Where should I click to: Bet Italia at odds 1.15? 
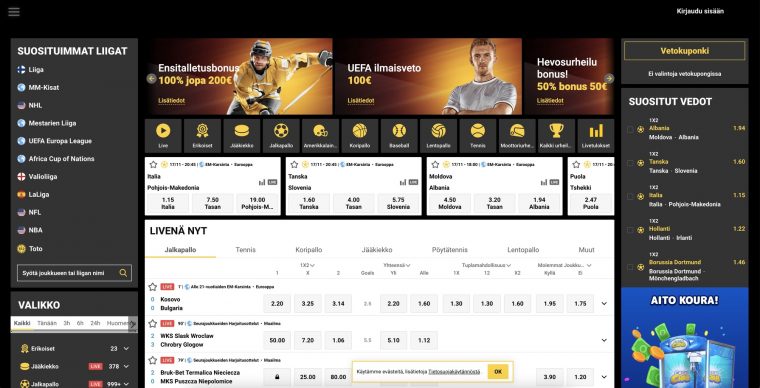(168, 203)
